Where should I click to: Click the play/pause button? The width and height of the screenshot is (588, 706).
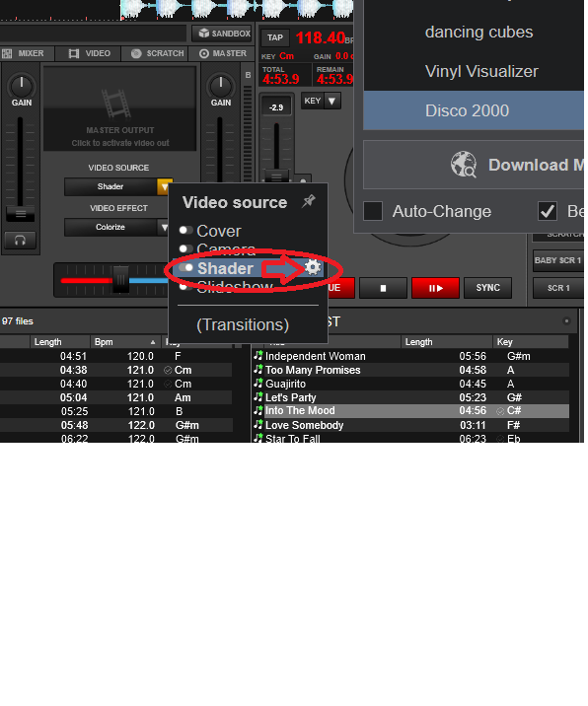click(x=435, y=288)
